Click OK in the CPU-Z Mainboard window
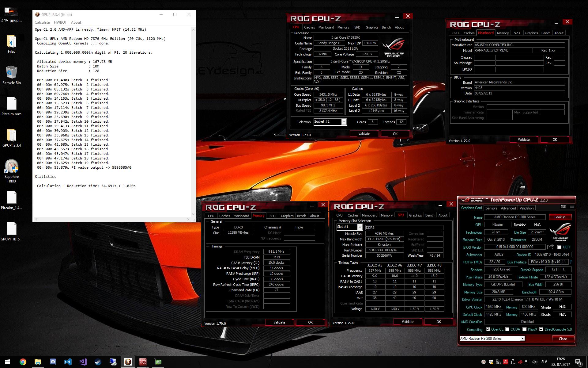Viewport: 588px width, 368px height. (555, 140)
